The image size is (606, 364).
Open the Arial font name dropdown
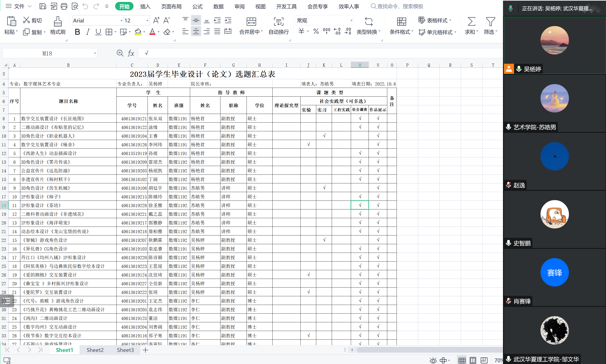tap(121, 21)
